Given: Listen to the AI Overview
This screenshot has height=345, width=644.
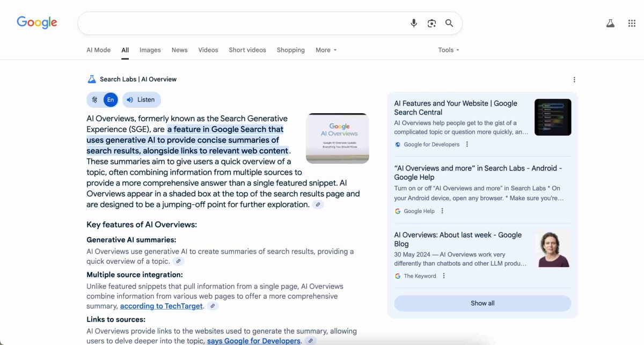Looking at the screenshot, I should [x=141, y=100].
